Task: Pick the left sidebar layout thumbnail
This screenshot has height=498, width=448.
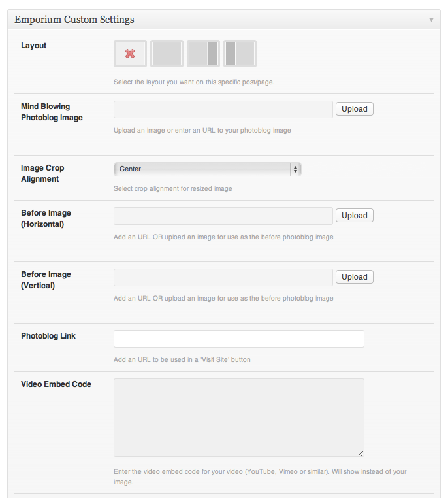Action: [240, 54]
